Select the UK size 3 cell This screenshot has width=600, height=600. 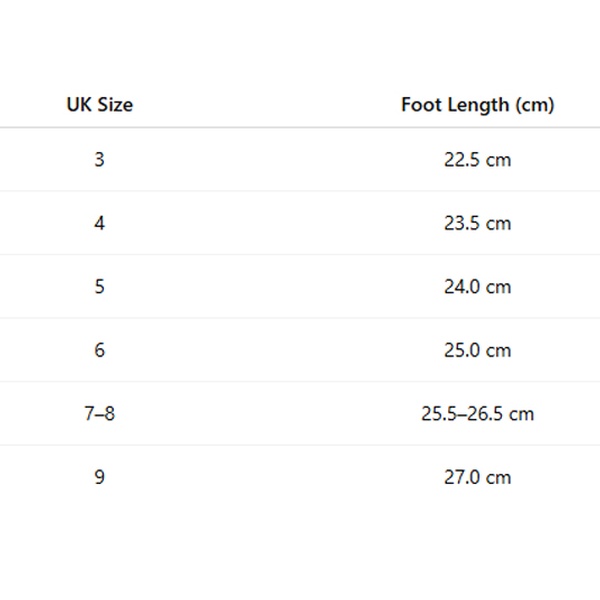[99, 159]
